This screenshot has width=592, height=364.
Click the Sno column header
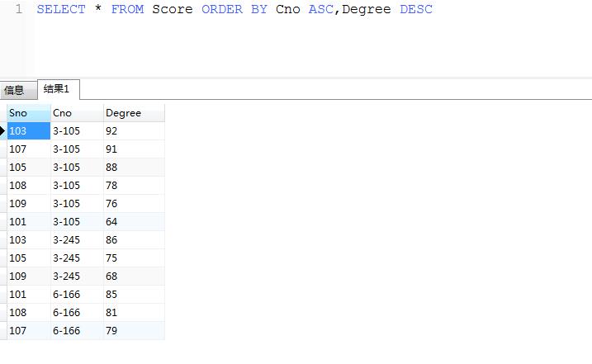[29, 113]
